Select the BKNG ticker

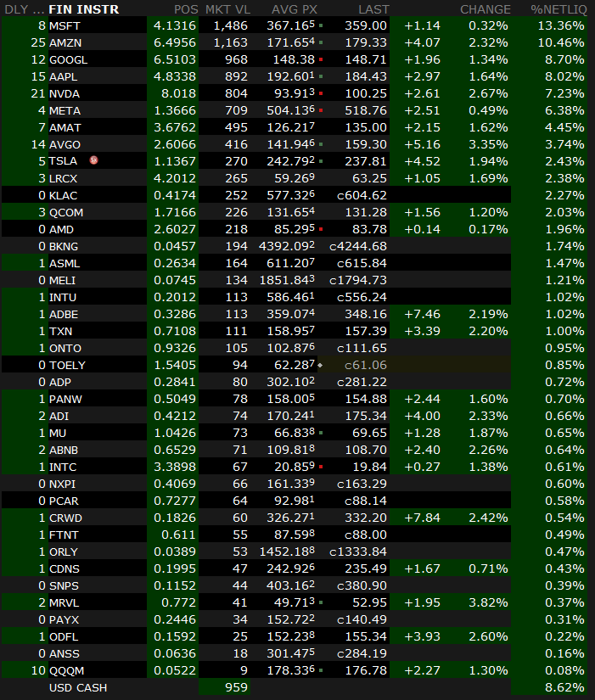64,246
